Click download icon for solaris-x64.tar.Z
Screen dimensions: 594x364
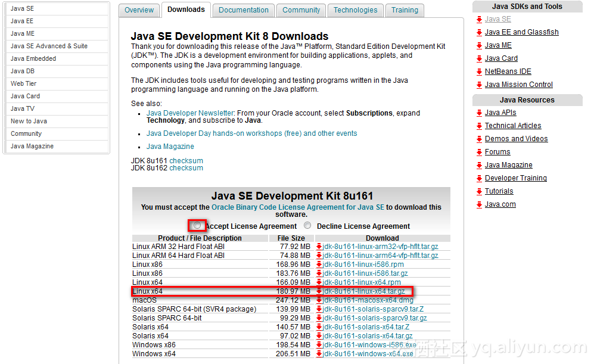pyautogui.click(x=319, y=327)
